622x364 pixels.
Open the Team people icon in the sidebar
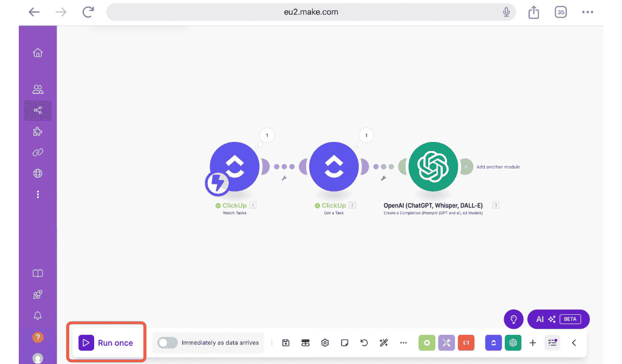tap(38, 90)
